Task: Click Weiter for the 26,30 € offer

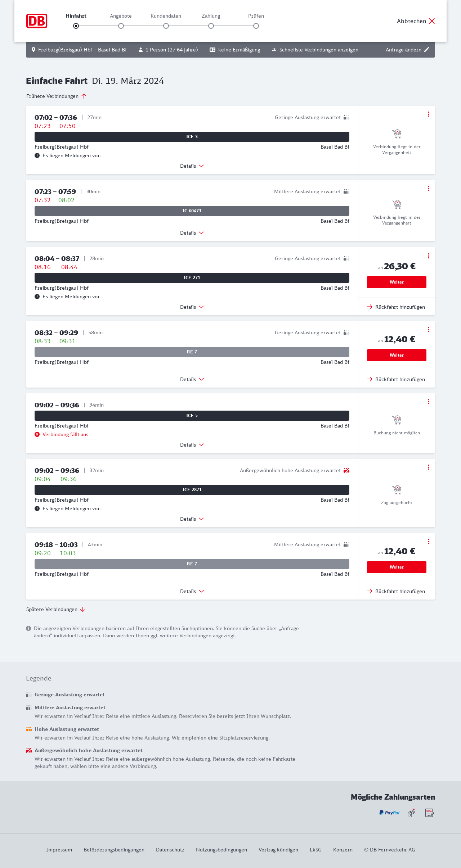Action: pos(397,282)
